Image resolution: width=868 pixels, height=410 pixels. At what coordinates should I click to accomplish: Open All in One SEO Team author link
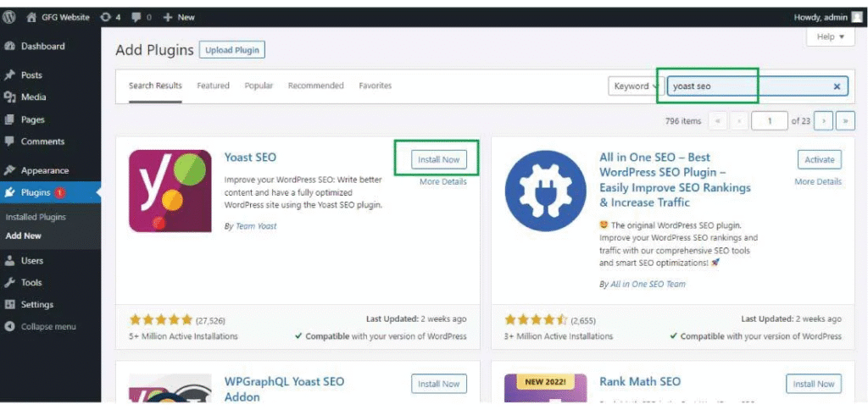(x=648, y=284)
